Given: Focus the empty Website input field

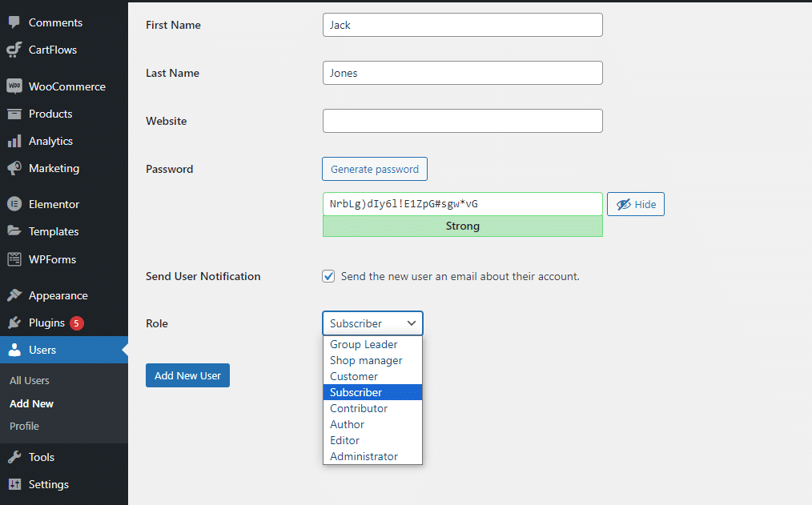Looking at the screenshot, I should [x=462, y=121].
